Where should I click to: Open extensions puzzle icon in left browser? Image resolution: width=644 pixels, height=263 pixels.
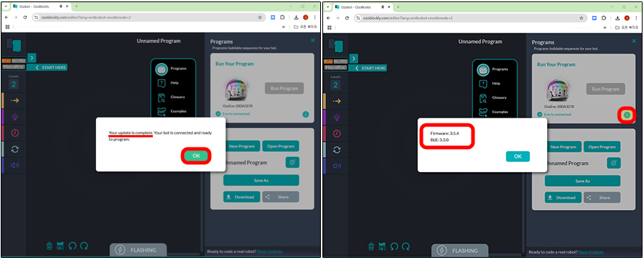pyautogui.click(x=282, y=17)
